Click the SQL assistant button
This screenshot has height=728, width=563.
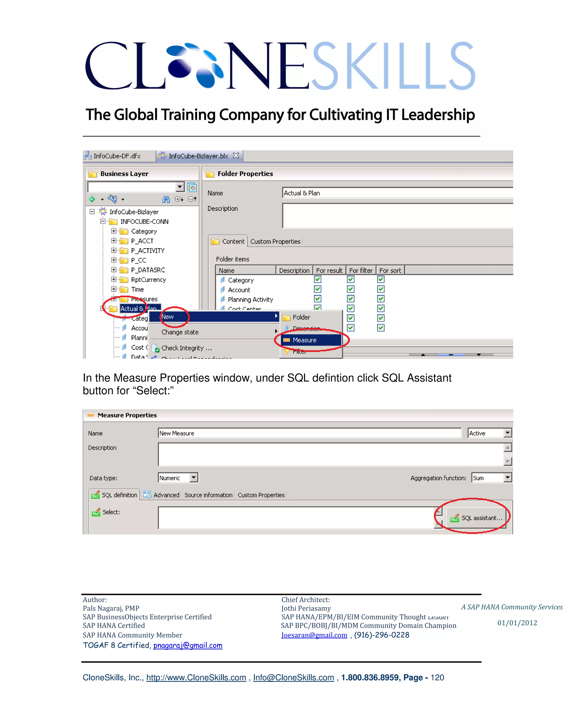point(476,518)
